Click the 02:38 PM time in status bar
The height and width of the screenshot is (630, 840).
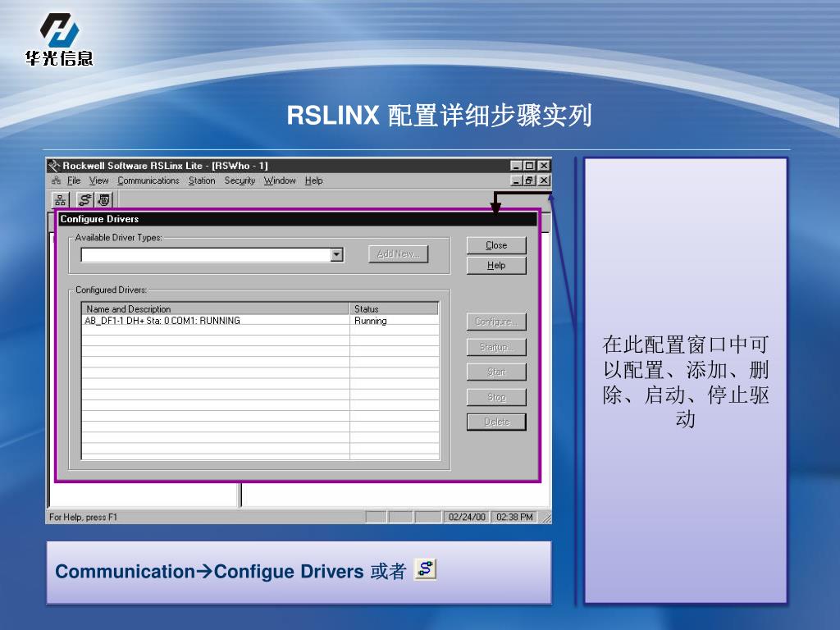514,517
